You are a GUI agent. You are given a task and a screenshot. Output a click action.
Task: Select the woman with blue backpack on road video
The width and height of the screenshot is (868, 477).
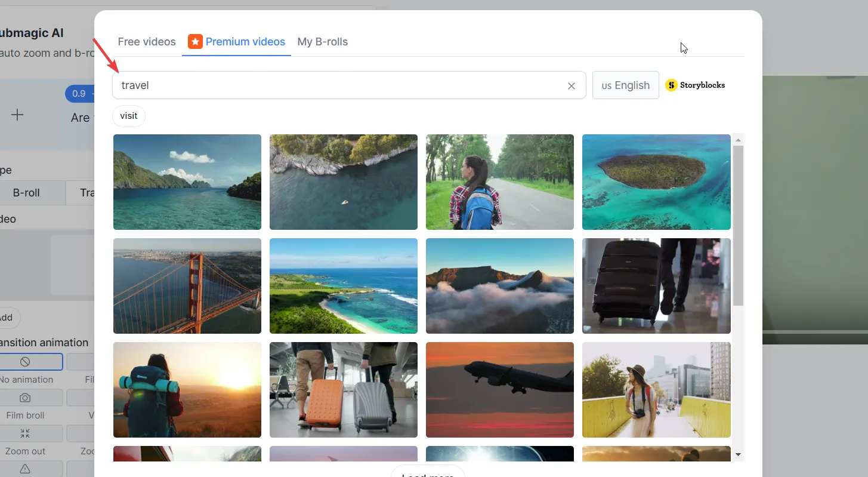pyautogui.click(x=500, y=182)
